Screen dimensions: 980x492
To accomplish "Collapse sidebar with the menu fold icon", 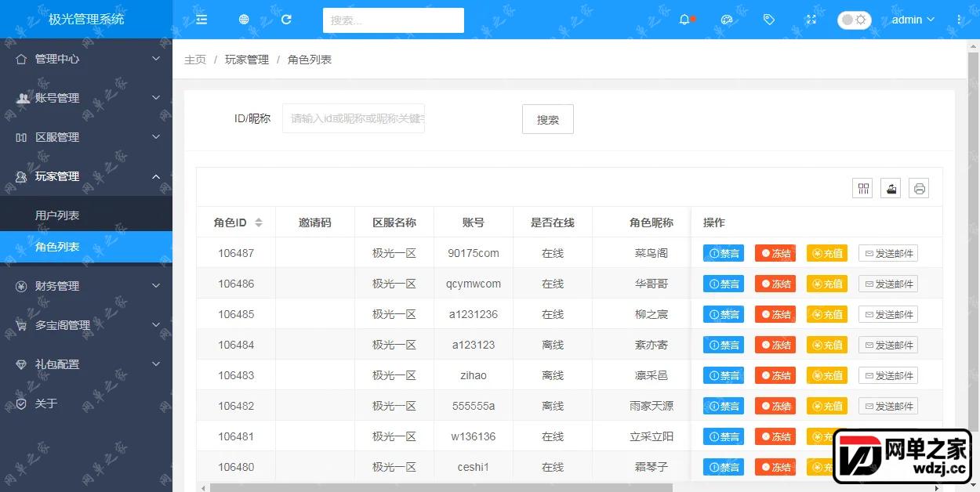I will [x=201, y=20].
